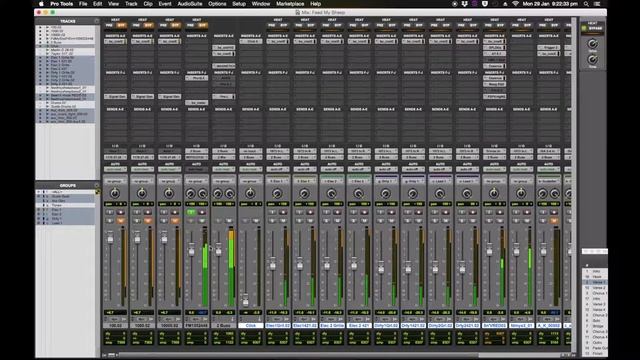Adjust the pan knob on track 1000.02
Screen dimensions: 640x360
coord(142,193)
